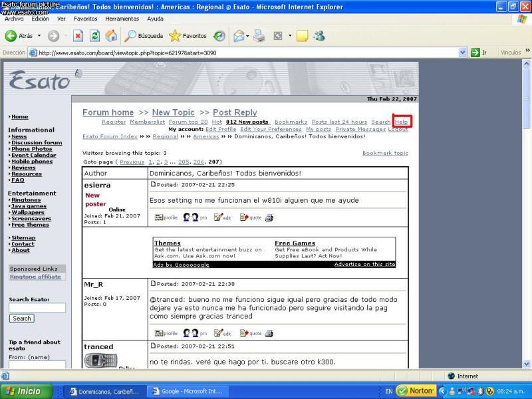
Task: Click the Private Messages link
Action: pyautogui.click(x=360, y=129)
